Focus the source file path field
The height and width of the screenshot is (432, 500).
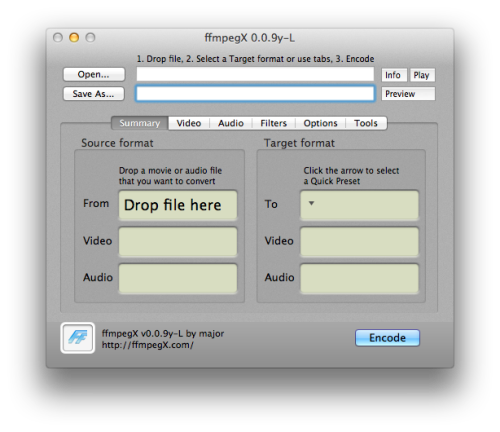click(x=255, y=74)
